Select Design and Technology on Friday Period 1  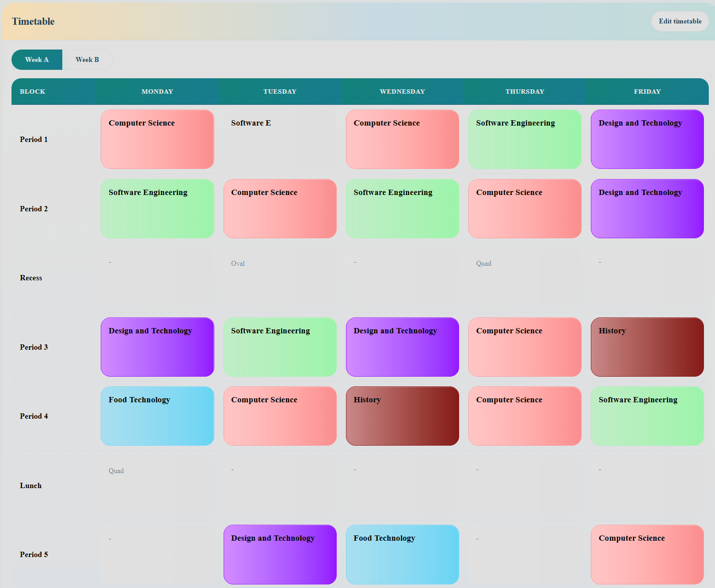click(x=647, y=139)
